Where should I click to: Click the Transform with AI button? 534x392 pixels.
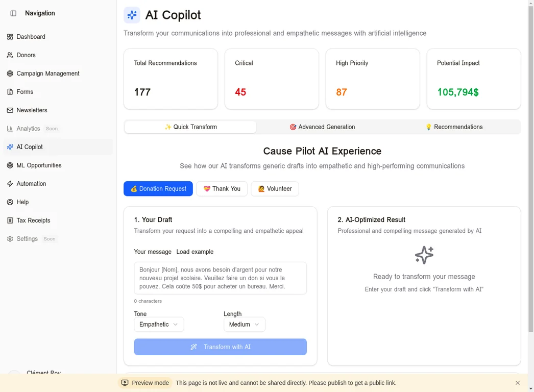(x=220, y=347)
